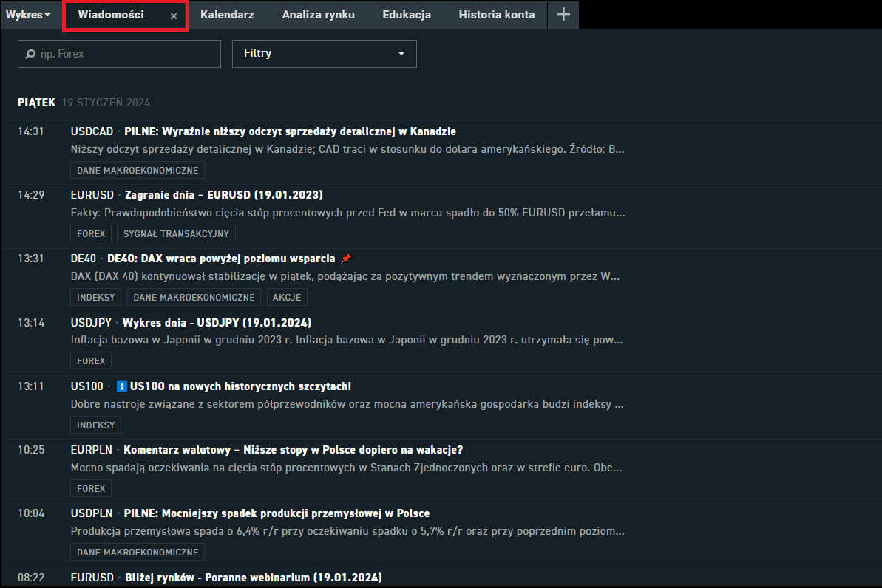Close the Wiadomości tab with the X
Screen dimensions: 882x588
pos(174,15)
